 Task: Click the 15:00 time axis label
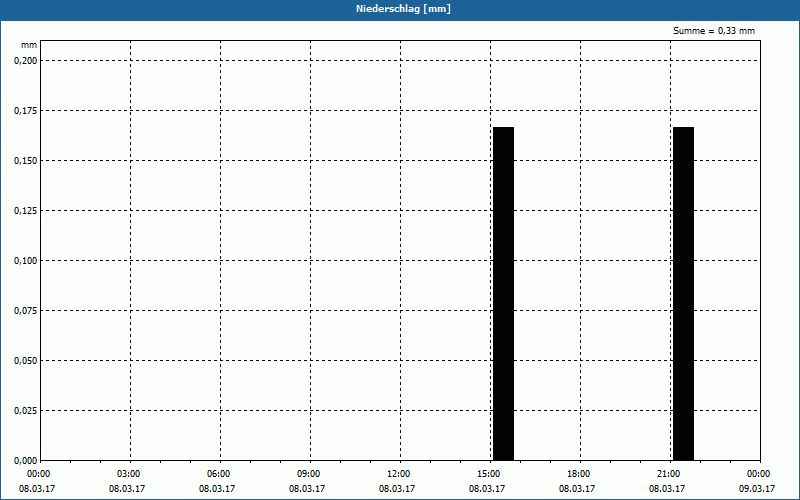[x=489, y=474]
